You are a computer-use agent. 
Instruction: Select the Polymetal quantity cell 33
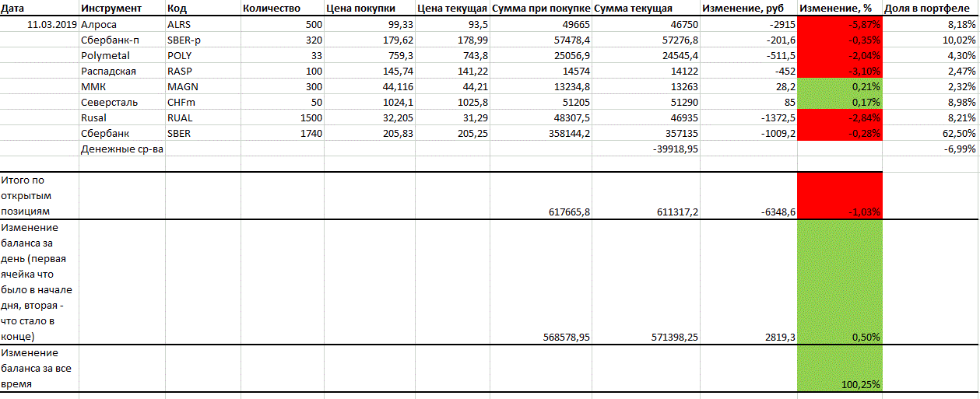click(x=283, y=55)
